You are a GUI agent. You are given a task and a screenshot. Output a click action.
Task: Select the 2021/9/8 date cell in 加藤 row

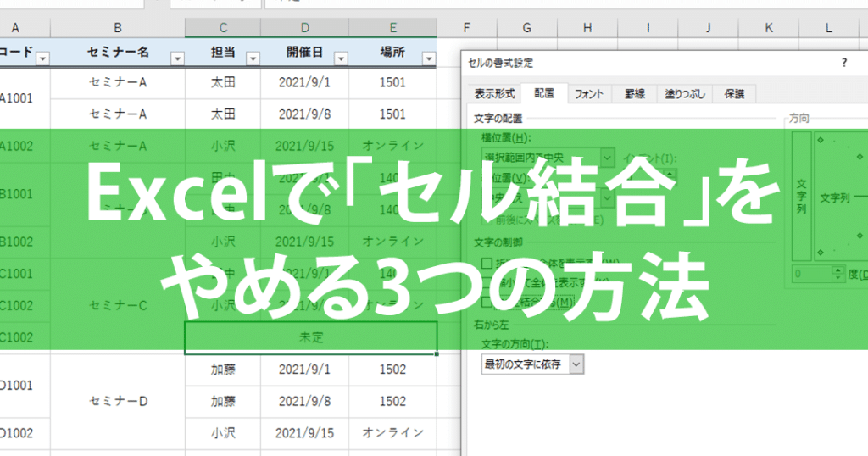pyautogui.click(x=304, y=401)
